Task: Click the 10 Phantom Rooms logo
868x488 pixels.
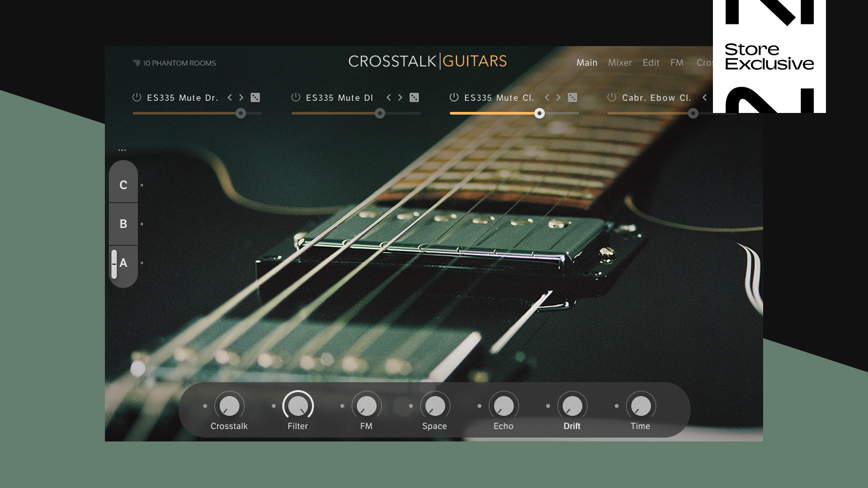Action: tap(175, 63)
